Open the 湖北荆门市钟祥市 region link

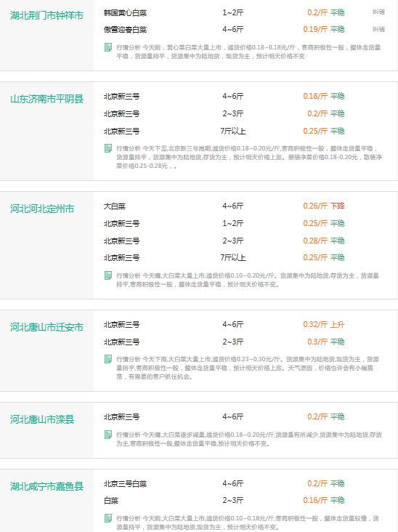click(46, 15)
